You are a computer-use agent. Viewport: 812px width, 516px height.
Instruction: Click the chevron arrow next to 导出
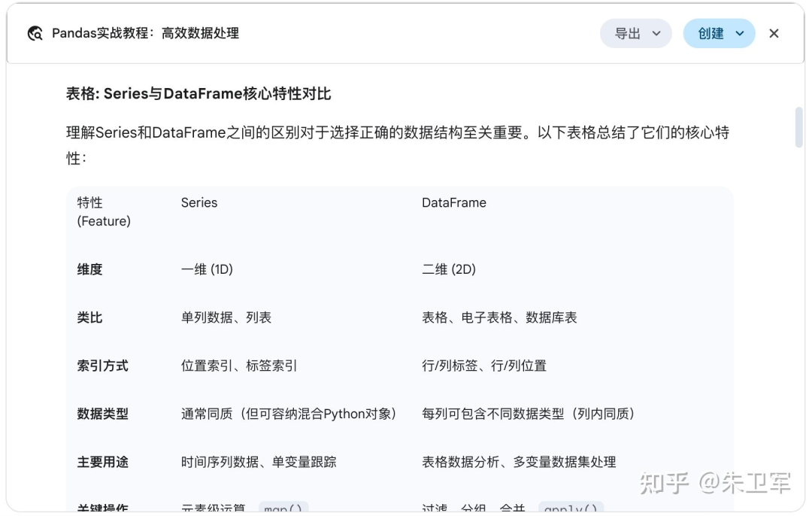(x=654, y=33)
